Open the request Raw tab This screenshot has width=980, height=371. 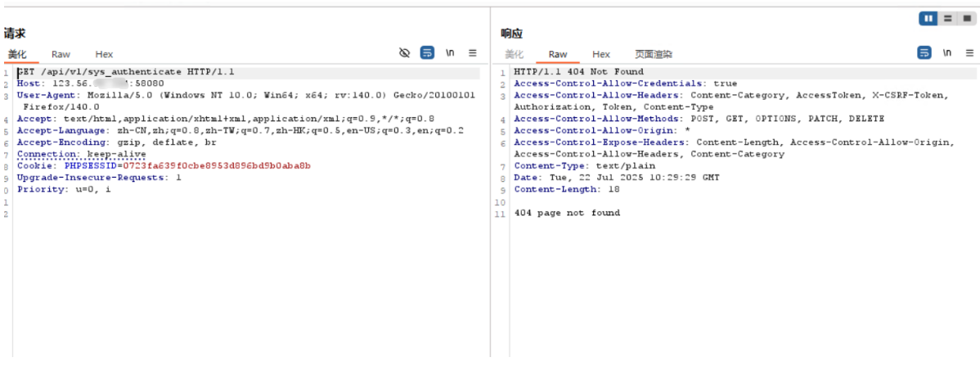point(61,54)
